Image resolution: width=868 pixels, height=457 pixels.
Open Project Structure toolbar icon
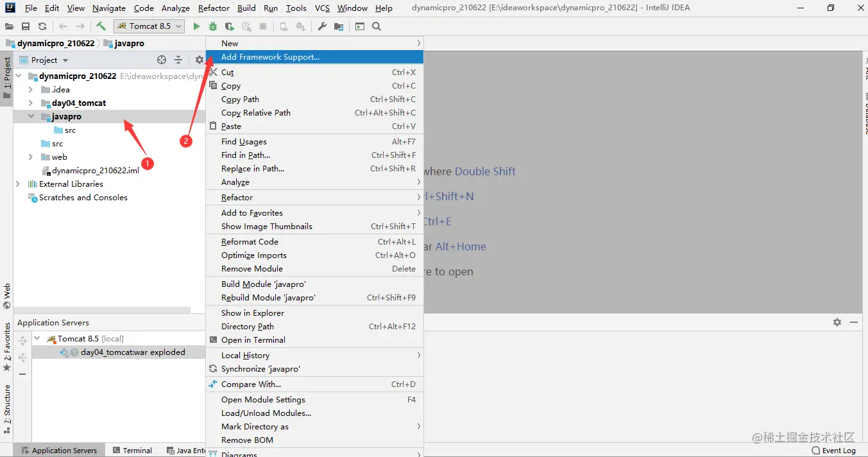(339, 26)
